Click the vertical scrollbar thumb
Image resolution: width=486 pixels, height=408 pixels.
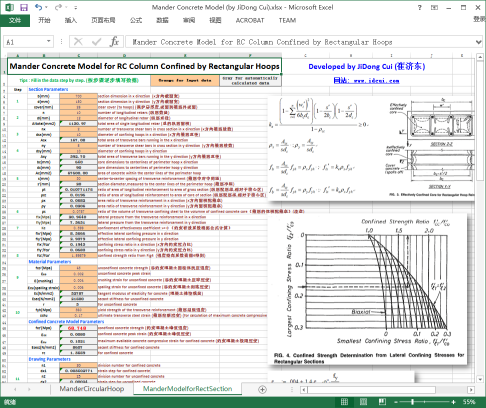point(480,122)
